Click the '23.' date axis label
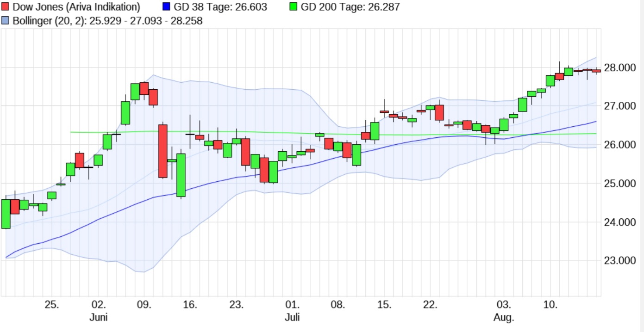The image size is (644, 332). click(237, 305)
